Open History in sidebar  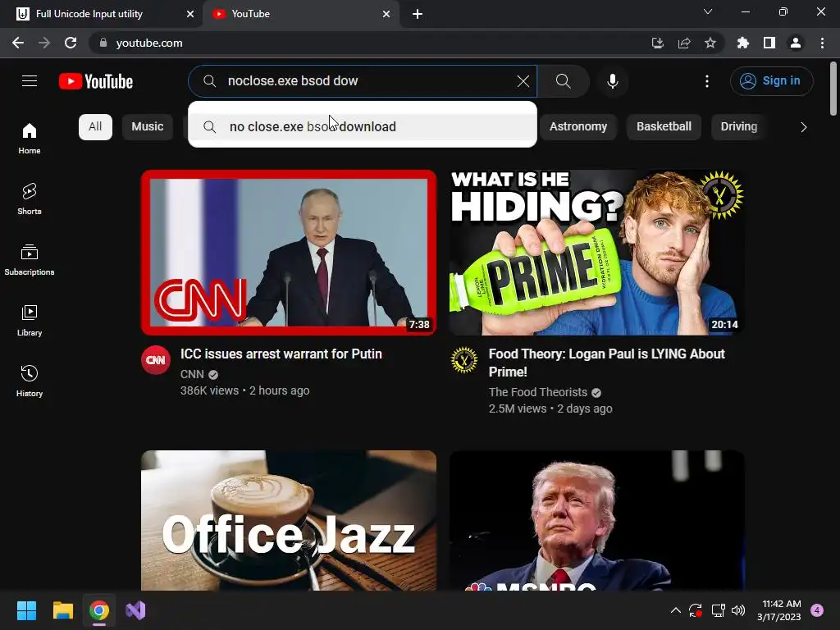[30, 381]
